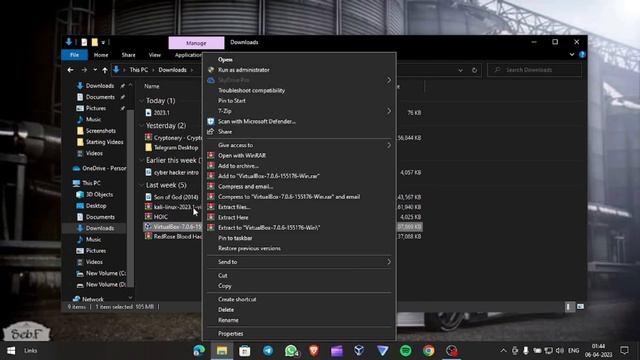The height and width of the screenshot is (360, 640).
Task: Expand the ribbon with chevron
Action: (x=572, y=55)
